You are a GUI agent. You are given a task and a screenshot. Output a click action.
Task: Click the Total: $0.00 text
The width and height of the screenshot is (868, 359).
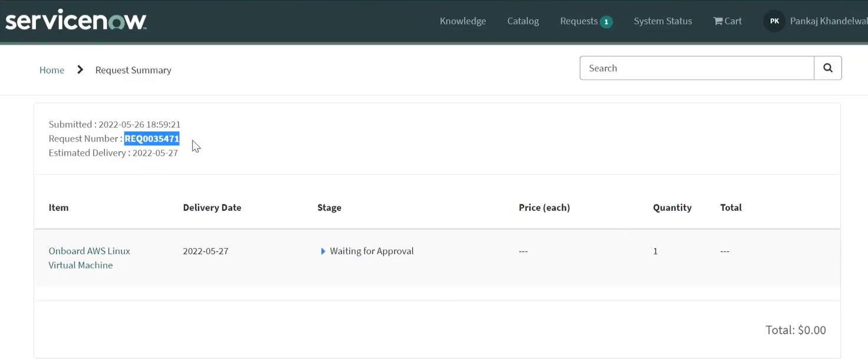[795, 330]
